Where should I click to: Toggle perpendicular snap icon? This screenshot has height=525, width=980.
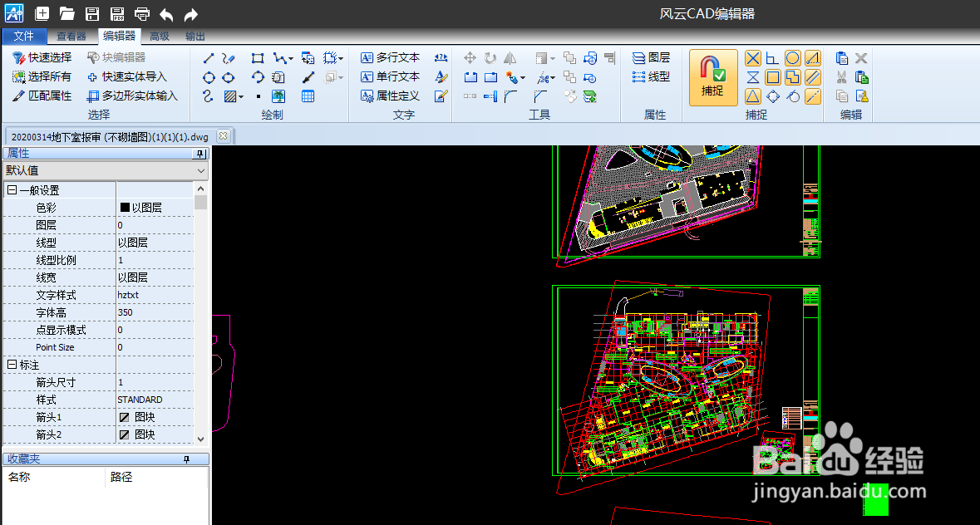pyautogui.click(x=772, y=58)
